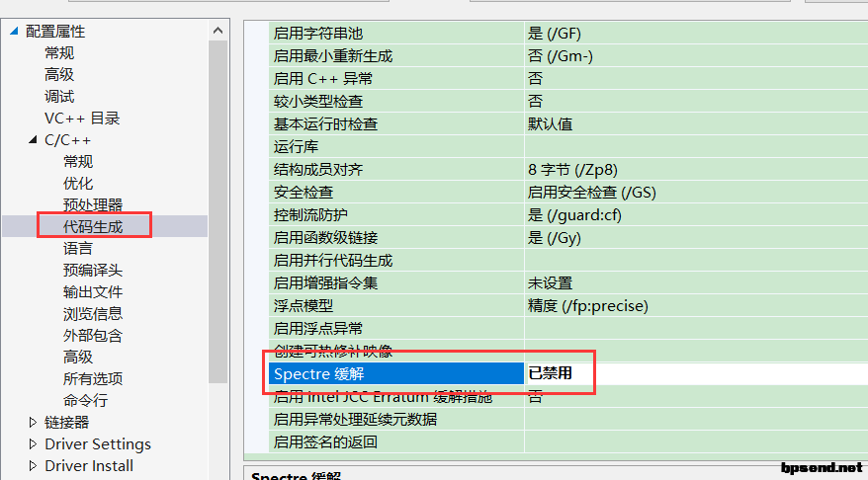Select 常规 under C/C++
Viewport: 868px width, 480px height.
tap(78, 161)
